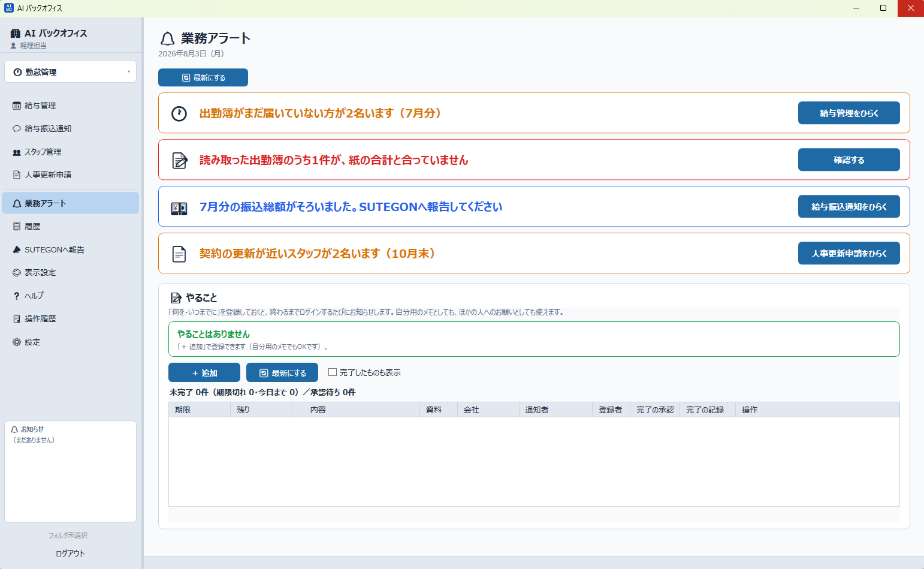Screen dimensions: 924x569
Task: Click the スタッフ管理 people icon
Action: coord(17,152)
